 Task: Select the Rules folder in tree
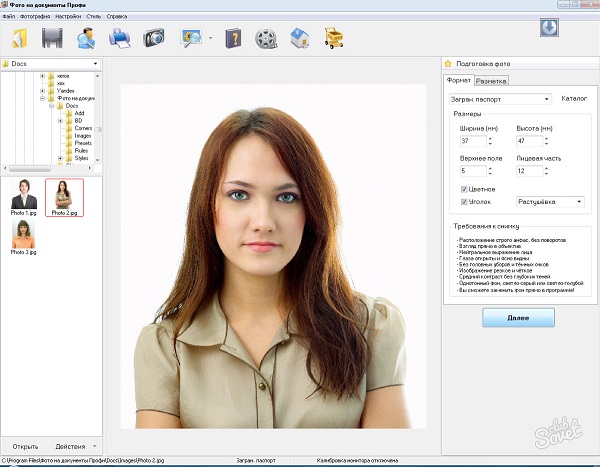coord(77,150)
